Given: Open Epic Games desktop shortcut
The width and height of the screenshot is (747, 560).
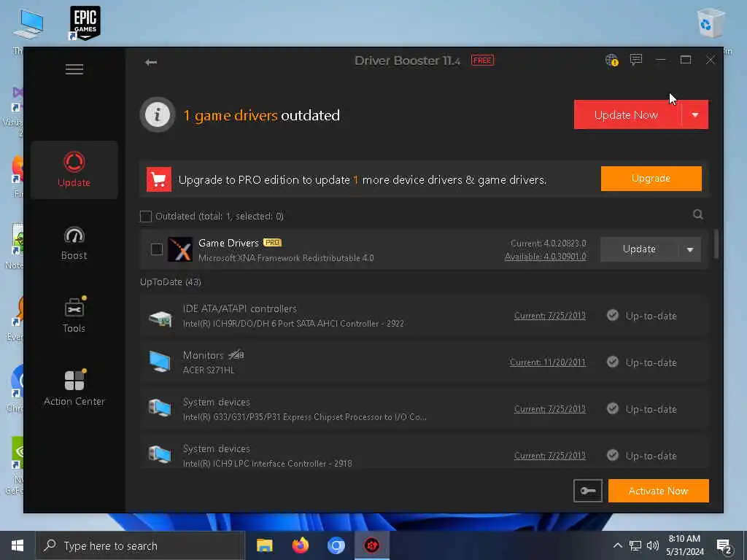Looking at the screenshot, I should click(85, 23).
